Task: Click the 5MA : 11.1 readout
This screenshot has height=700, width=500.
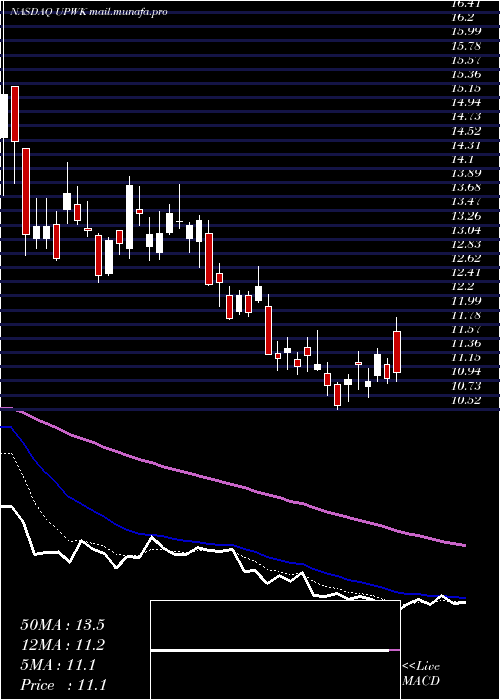Action: tap(58, 665)
